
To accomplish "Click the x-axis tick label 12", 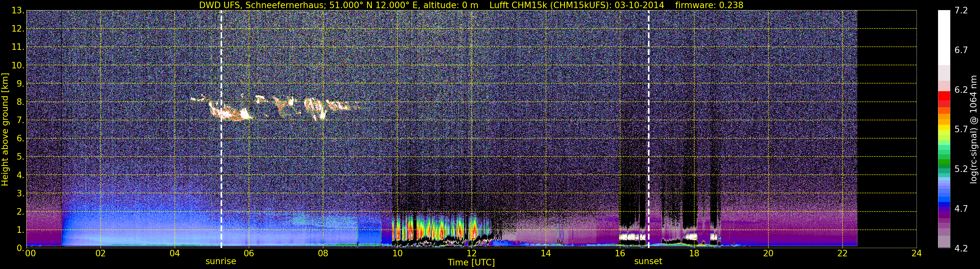I will tap(471, 253).
